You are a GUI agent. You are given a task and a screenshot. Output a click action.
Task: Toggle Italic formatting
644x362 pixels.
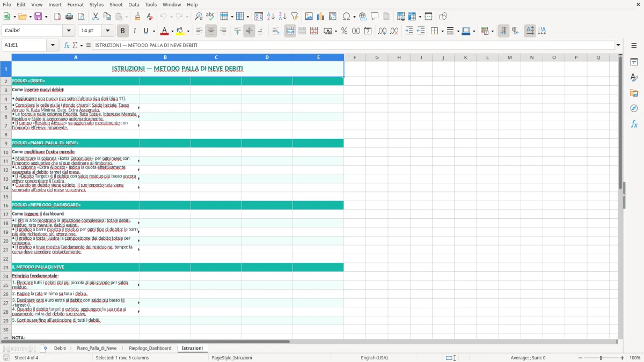[x=135, y=31]
